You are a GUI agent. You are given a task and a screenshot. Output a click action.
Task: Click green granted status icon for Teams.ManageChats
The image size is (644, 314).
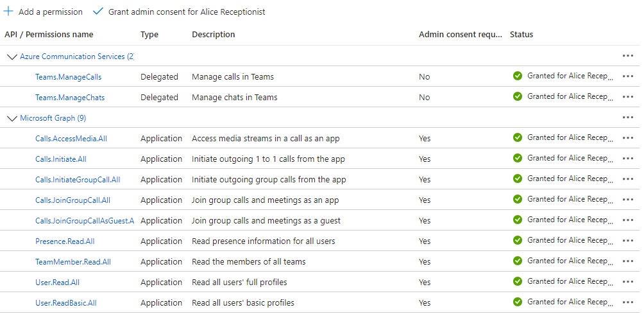point(518,96)
